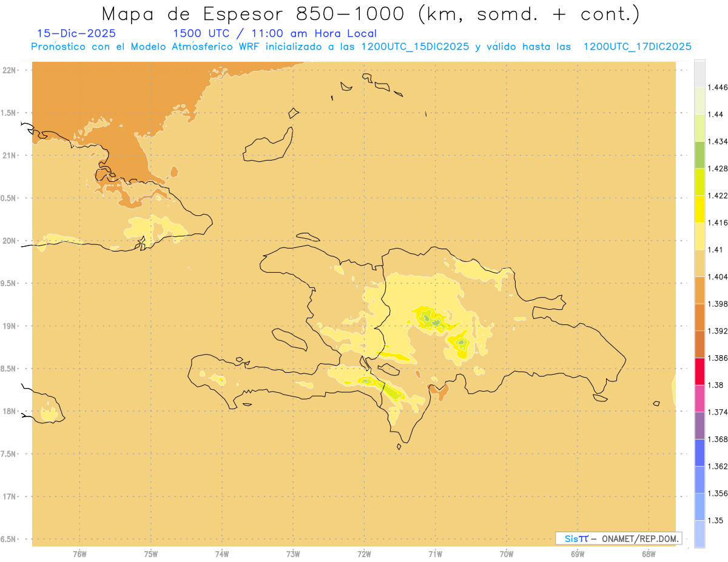Image resolution: width=728 pixels, height=562 pixels.
Task: Click the colorbar value label '1.41'
Action: point(715,250)
